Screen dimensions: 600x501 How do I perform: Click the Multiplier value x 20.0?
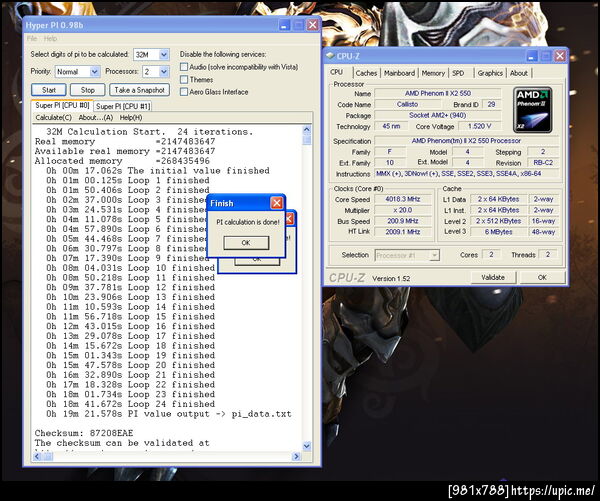[403, 210]
